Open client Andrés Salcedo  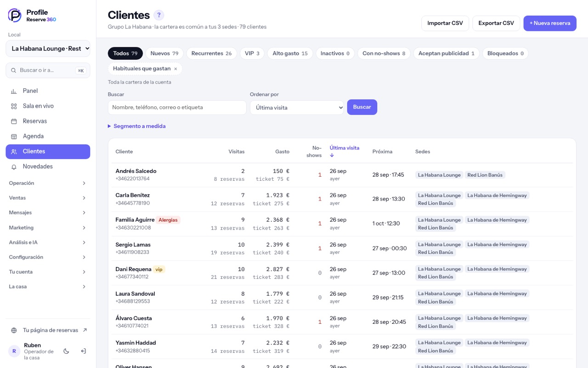[x=136, y=171]
